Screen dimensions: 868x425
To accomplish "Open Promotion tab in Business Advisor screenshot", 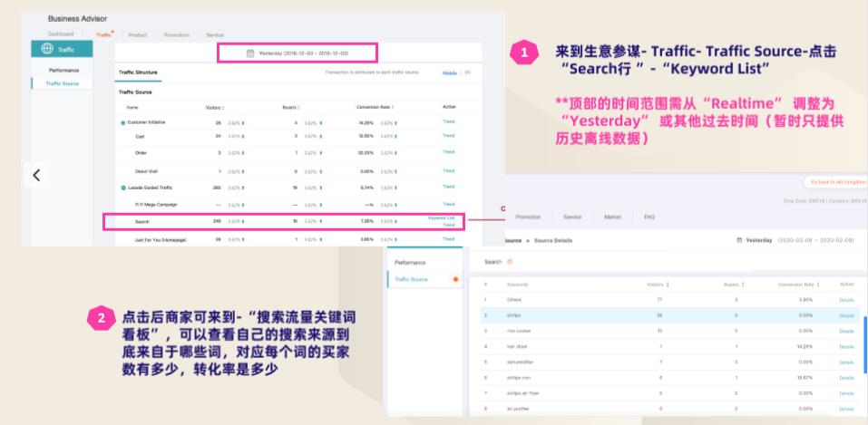I will [176, 34].
